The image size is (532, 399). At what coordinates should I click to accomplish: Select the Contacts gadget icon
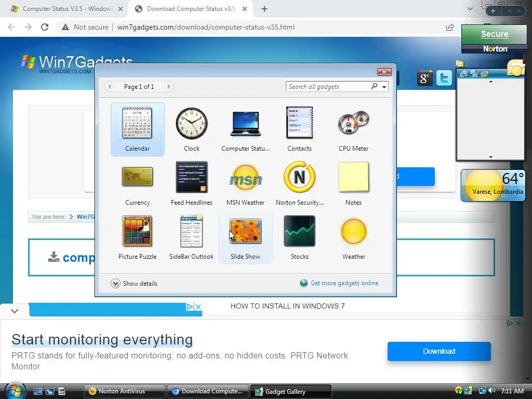(299, 123)
